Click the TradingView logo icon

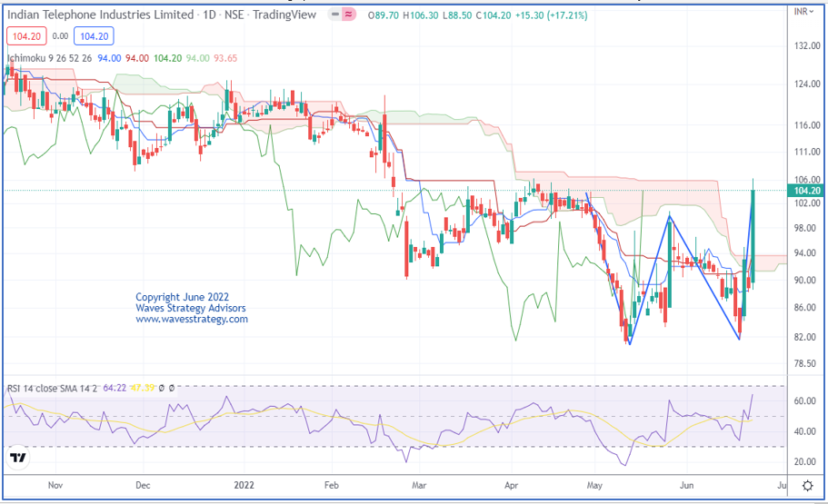click(18, 458)
